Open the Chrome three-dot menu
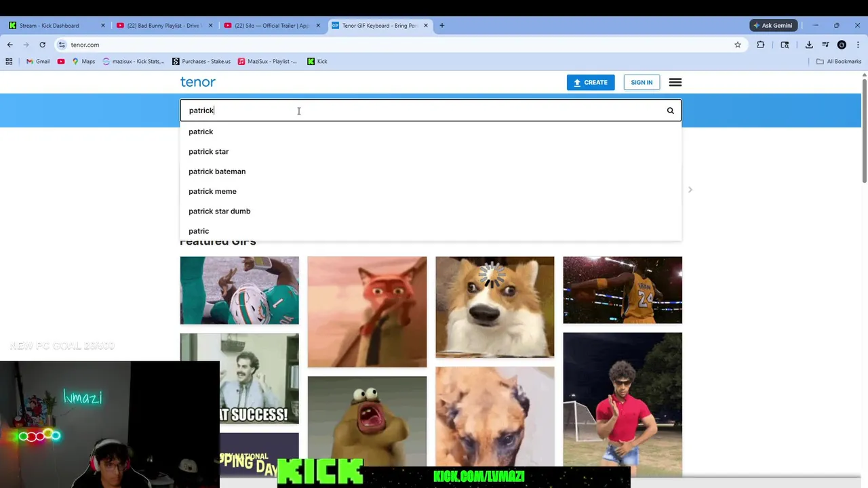Screen dimensions: 868x488 (857, 45)
